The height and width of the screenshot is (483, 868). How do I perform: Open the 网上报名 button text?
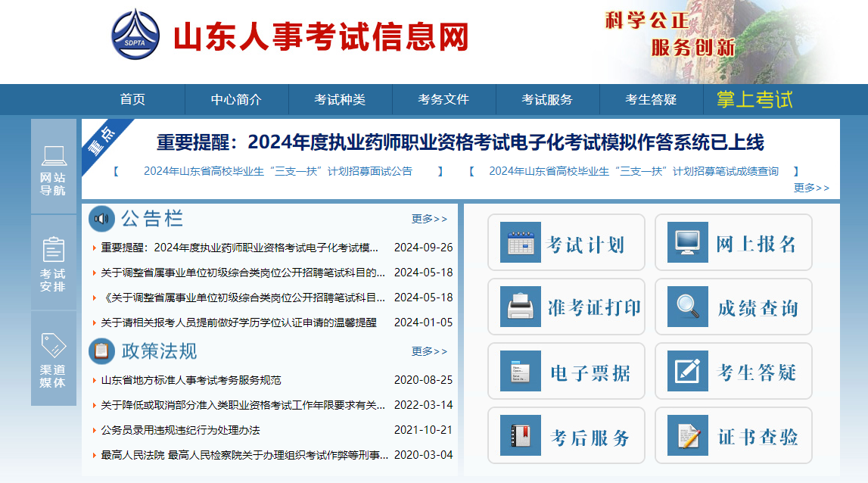pyautogui.click(x=756, y=244)
